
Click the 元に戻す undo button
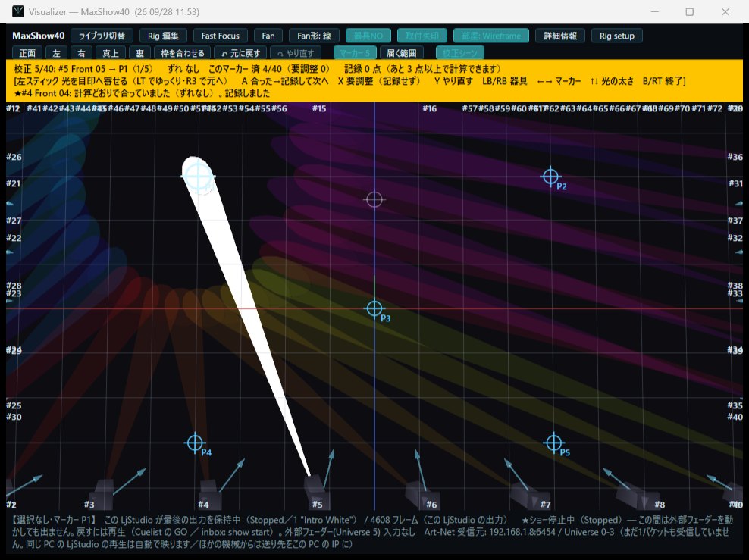point(241,53)
